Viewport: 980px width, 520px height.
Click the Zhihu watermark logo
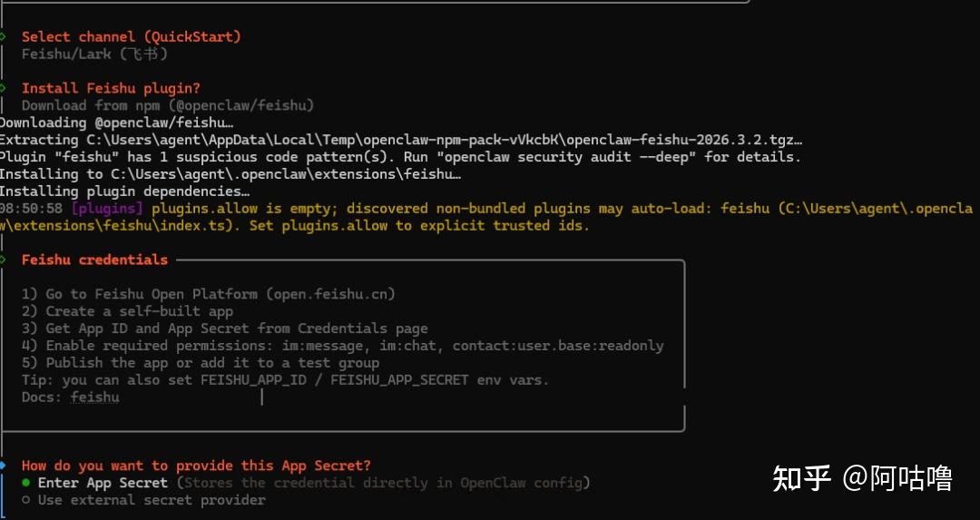(x=801, y=477)
